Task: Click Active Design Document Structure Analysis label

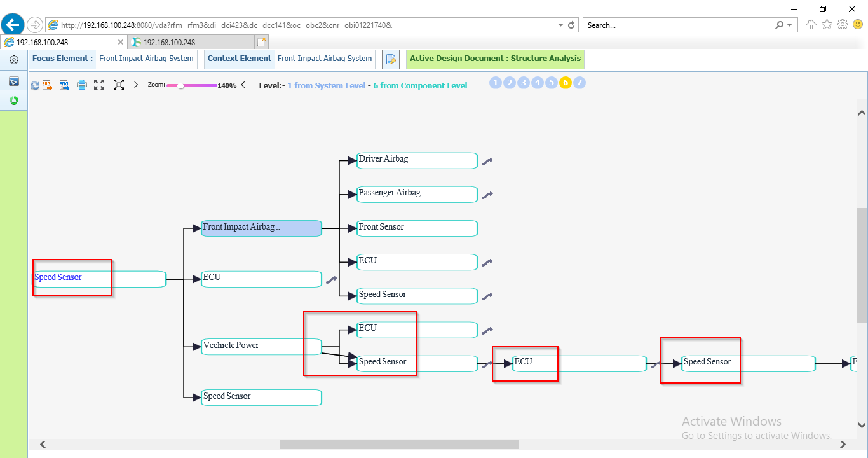Action: pyautogui.click(x=495, y=59)
